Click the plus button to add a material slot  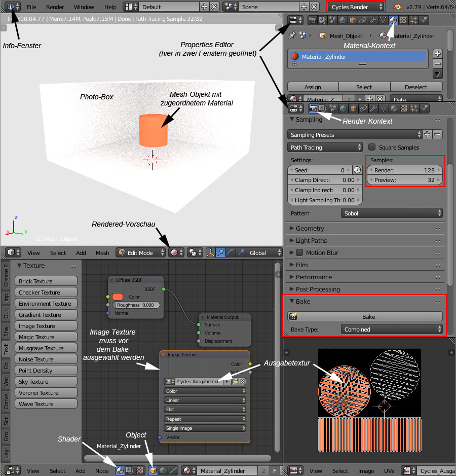pos(438,54)
